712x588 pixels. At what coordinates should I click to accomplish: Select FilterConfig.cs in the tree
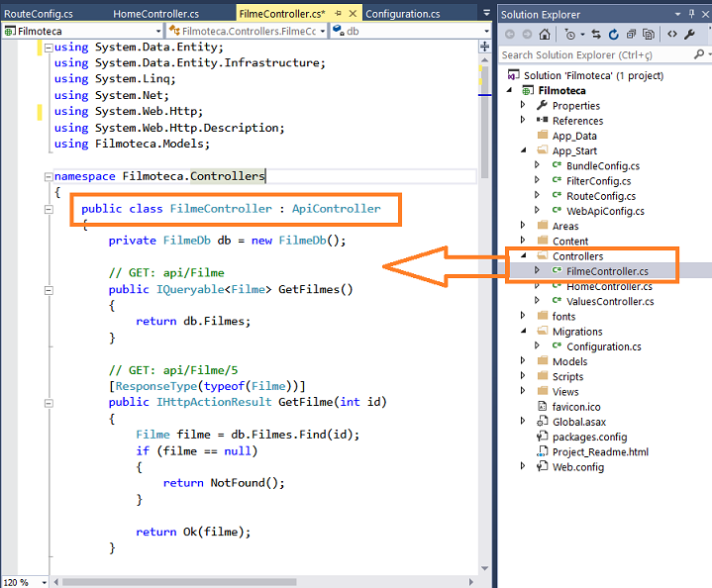(598, 181)
